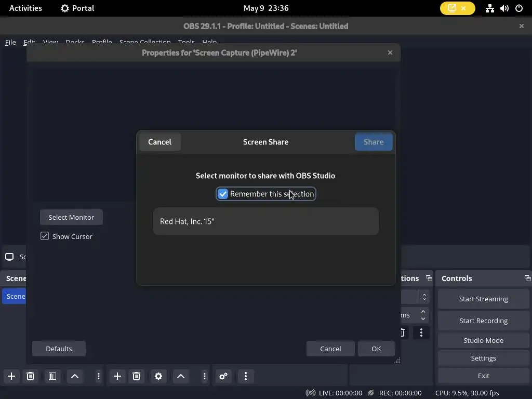Grab the Properties dialog resize grip

[397, 361]
